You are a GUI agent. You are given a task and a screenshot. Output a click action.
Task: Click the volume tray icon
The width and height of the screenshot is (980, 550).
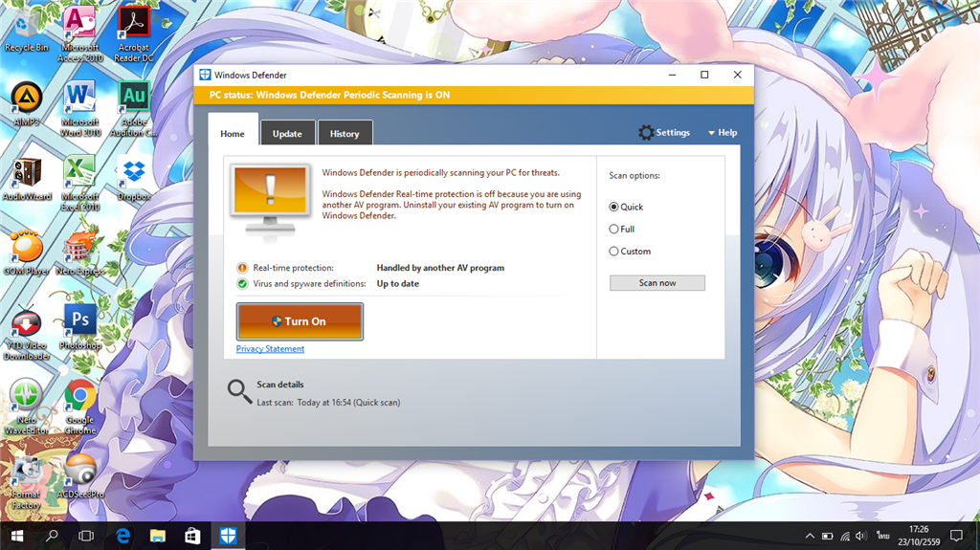coord(860,537)
